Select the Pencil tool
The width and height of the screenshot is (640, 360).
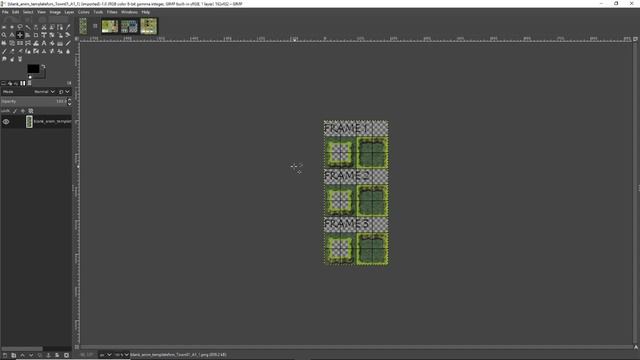(68, 43)
